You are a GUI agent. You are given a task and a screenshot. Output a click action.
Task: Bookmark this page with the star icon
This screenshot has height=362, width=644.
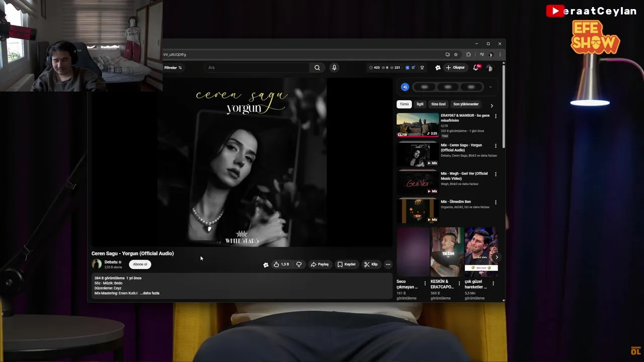pyautogui.click(x=456, y=54)
